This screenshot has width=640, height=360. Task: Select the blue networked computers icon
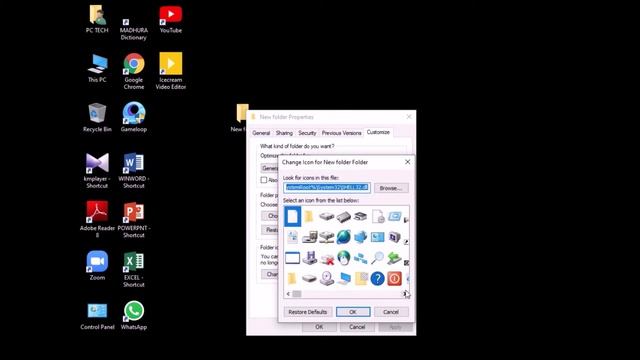tap(361, 237)
